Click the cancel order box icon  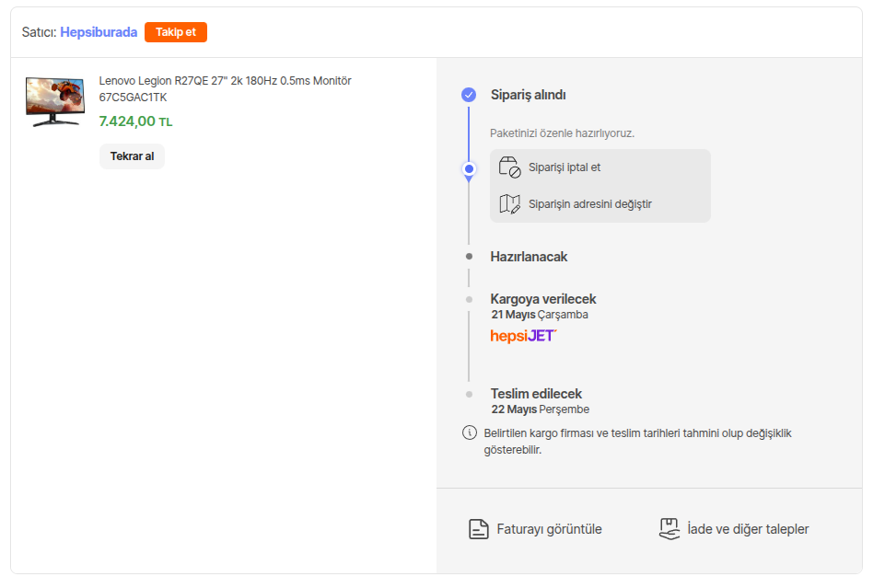click(509, 167)
